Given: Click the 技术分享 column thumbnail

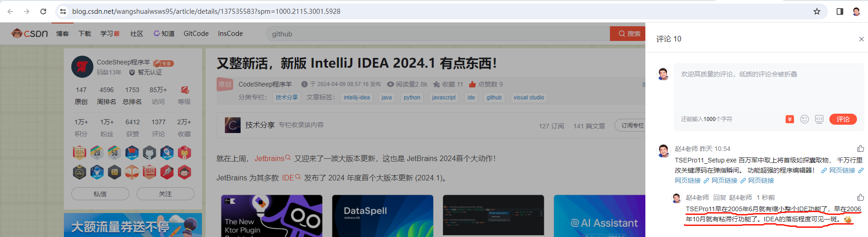Looking at the screenshot, I should pos(233,125).
